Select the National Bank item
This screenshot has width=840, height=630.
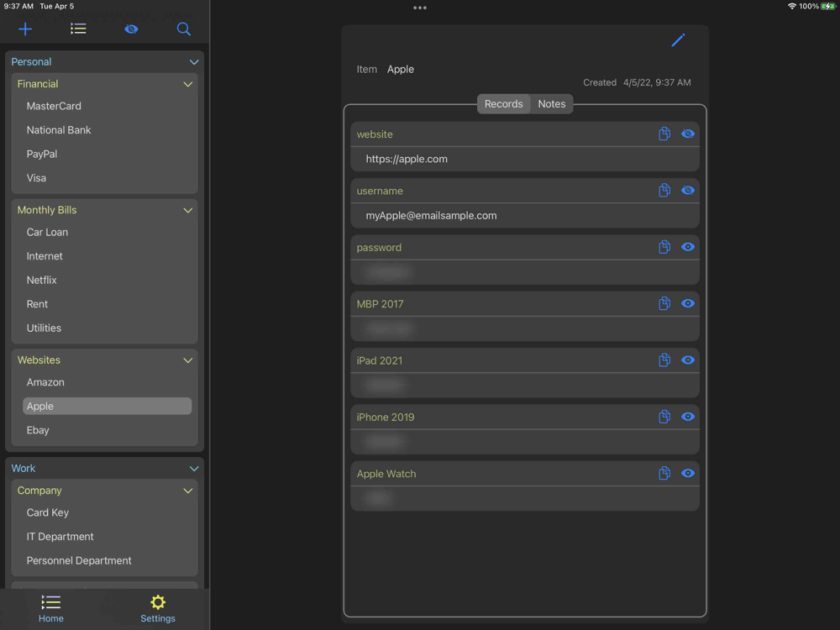tap(59, 130)
